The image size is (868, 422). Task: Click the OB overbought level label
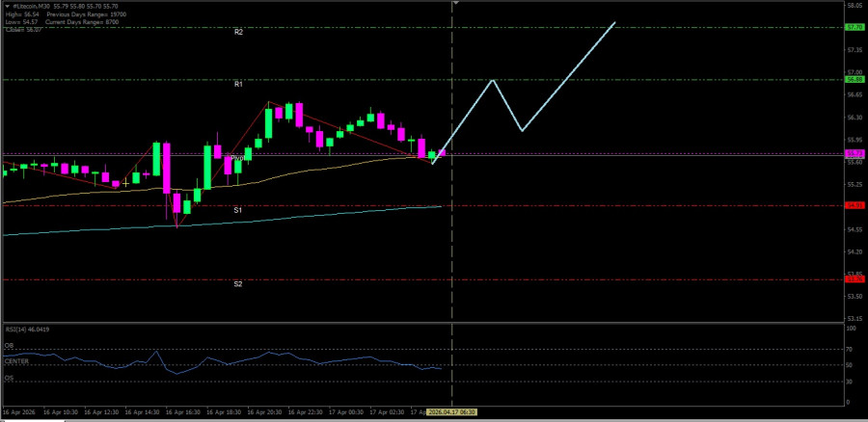tap(9, 345)
